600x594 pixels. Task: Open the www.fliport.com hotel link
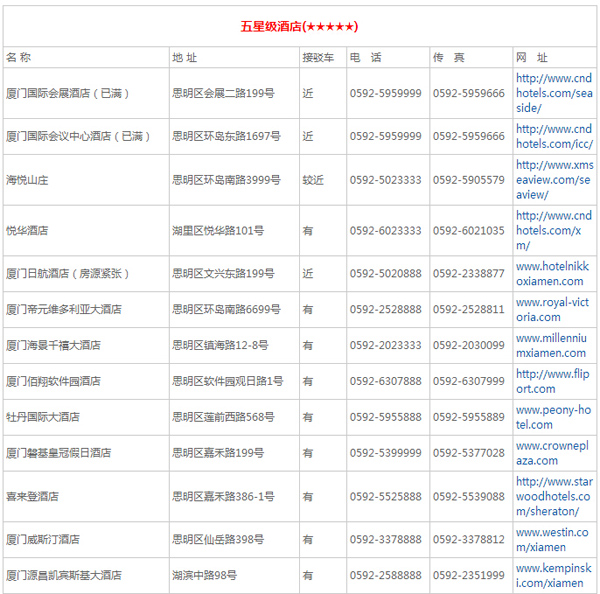pos(553,382)
